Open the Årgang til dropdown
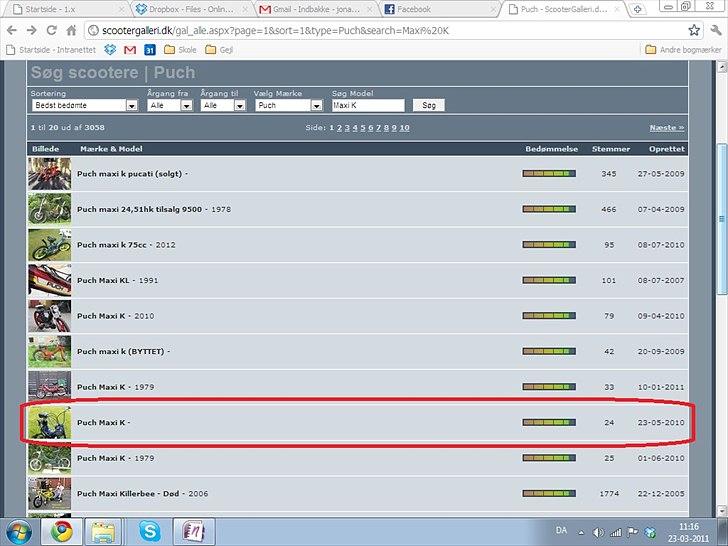Screen dimensions: 728x546 [x=223, y=105]
